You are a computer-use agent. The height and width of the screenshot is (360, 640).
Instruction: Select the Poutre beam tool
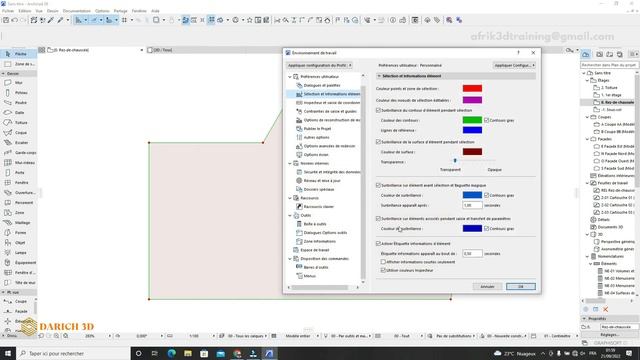(18, 102)
